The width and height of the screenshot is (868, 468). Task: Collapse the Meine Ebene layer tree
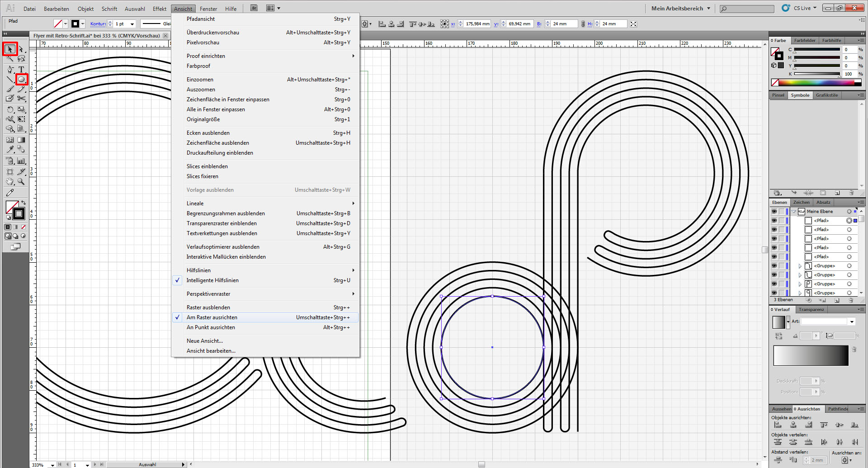point(794,212)
